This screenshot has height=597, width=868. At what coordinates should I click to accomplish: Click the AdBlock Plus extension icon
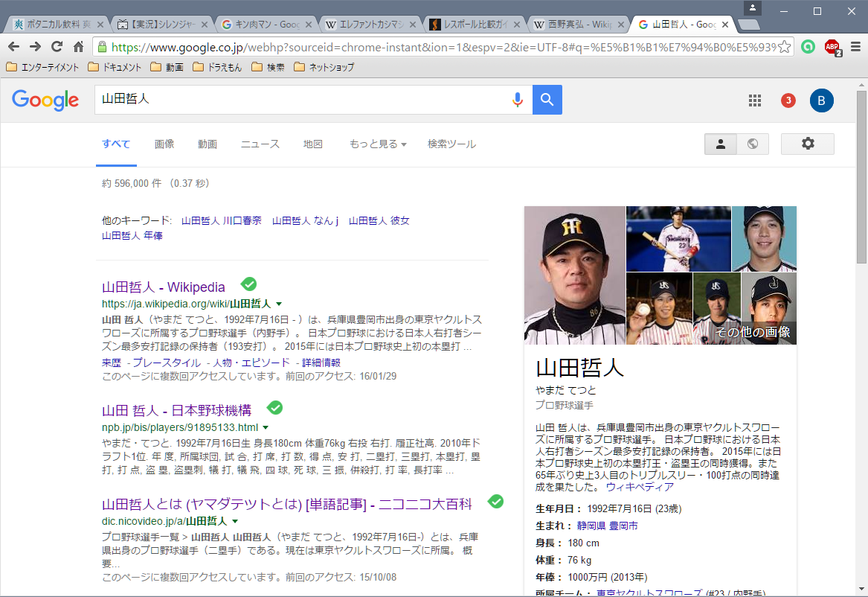(832, 47)
